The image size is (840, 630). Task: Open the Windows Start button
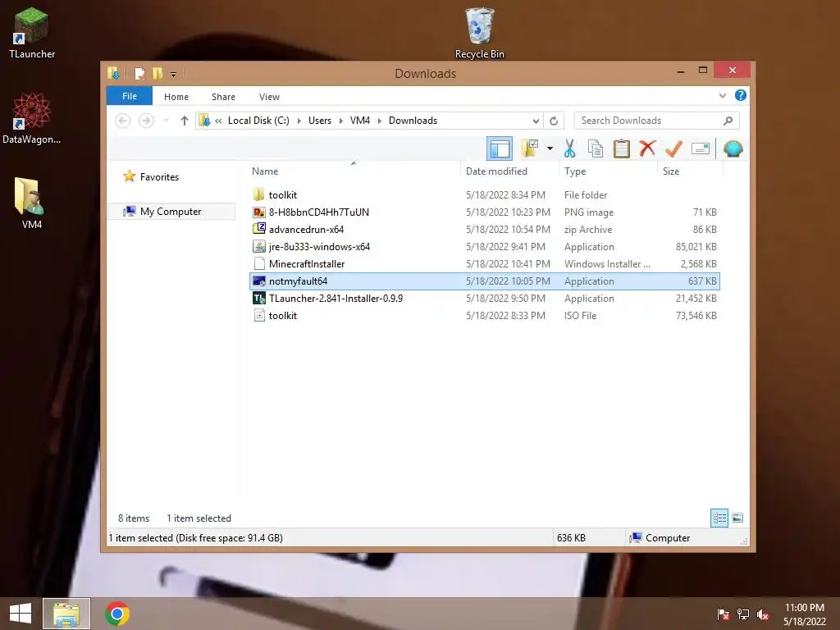click(x=21, y=614)
